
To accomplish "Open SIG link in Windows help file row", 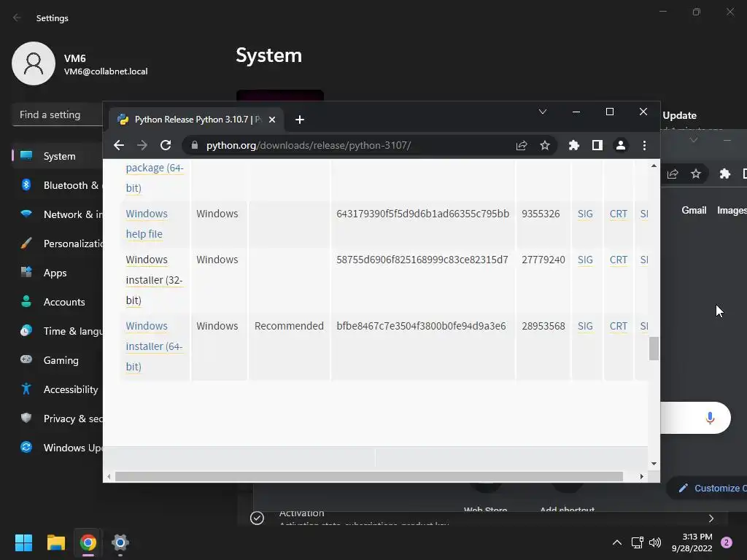I will click(585, 214).
